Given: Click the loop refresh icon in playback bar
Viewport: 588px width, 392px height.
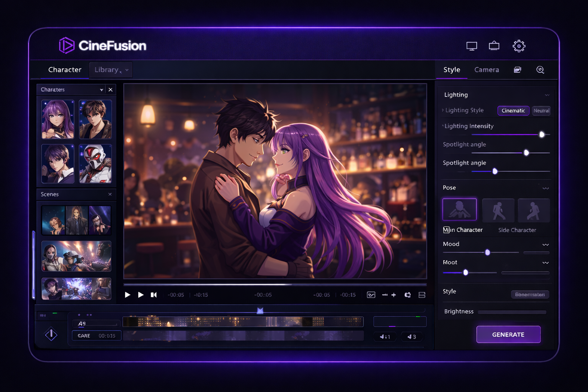Looking at the screenshot, I should pyautogui.click(x=408, y=295).
